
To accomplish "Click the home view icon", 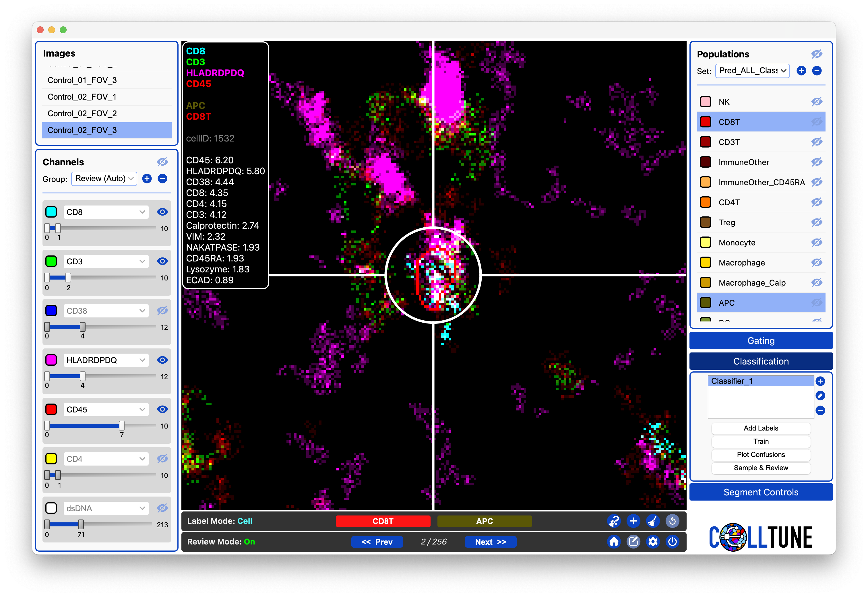I will 614,541.
